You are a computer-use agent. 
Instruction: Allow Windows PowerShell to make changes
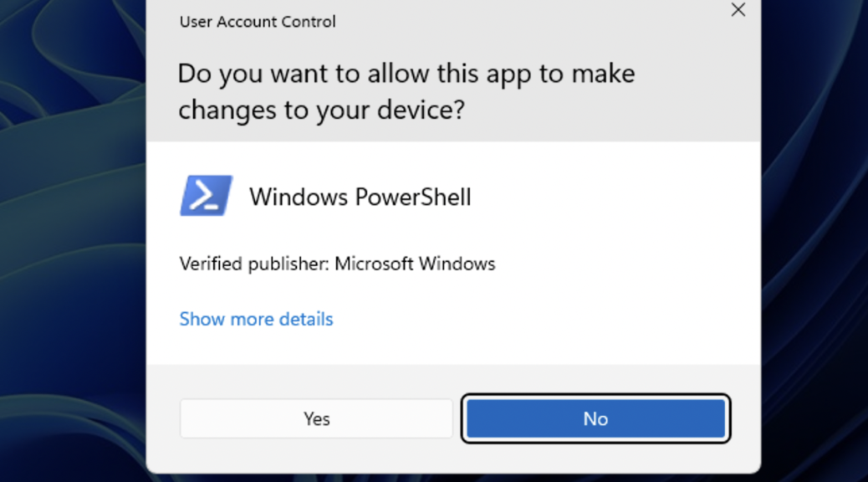316,419
